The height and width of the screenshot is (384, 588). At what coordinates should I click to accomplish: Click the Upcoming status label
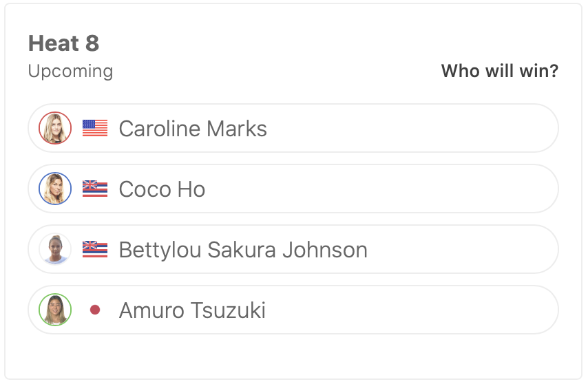point(70,71)
